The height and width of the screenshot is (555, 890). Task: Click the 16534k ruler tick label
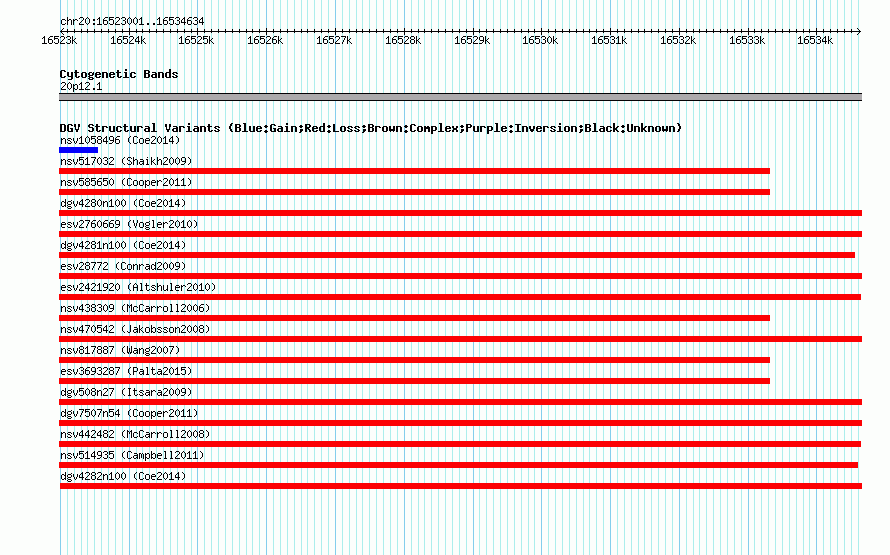coord(815,41)
